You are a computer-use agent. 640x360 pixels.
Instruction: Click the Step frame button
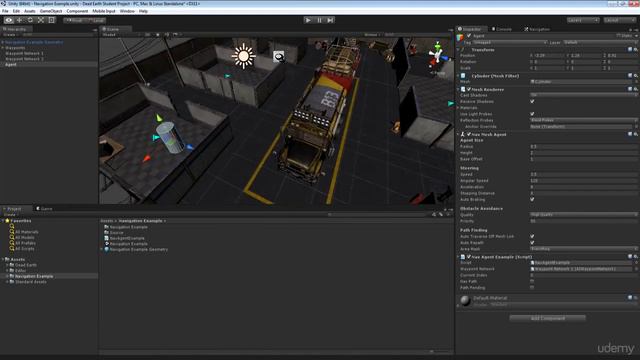pos(330,20)
